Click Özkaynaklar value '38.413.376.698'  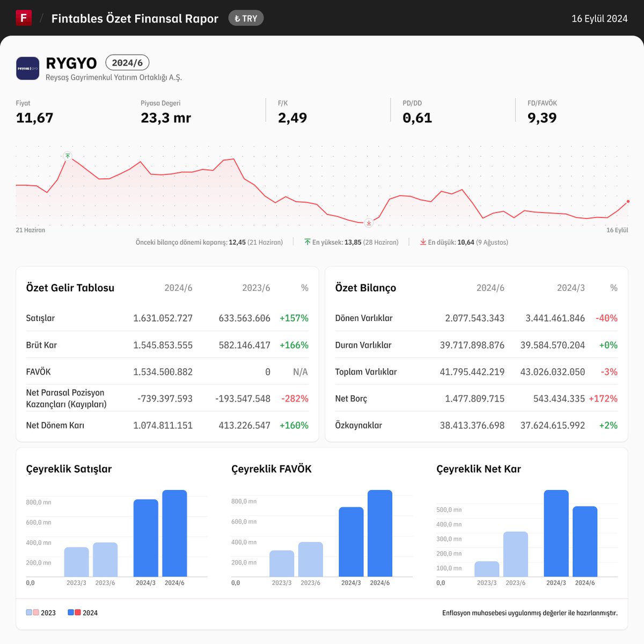(472, 425)
